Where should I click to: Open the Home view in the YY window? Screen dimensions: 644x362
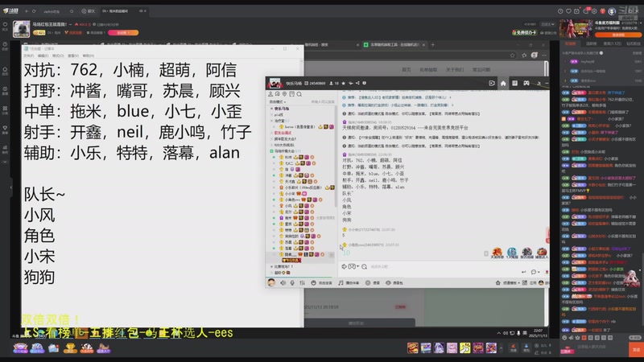tap(503, 84)
